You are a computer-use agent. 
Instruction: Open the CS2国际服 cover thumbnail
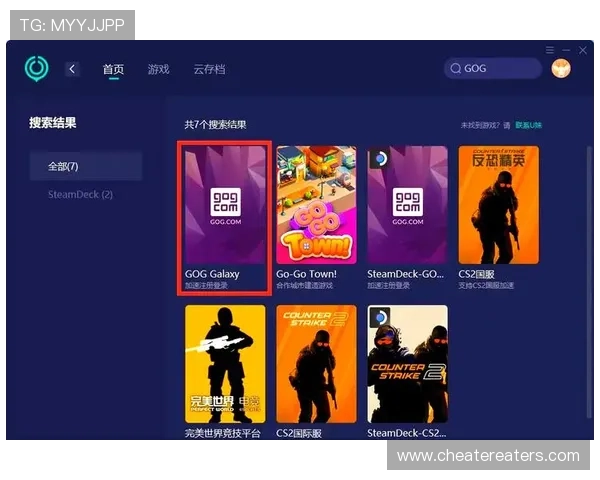click(316, 364)
